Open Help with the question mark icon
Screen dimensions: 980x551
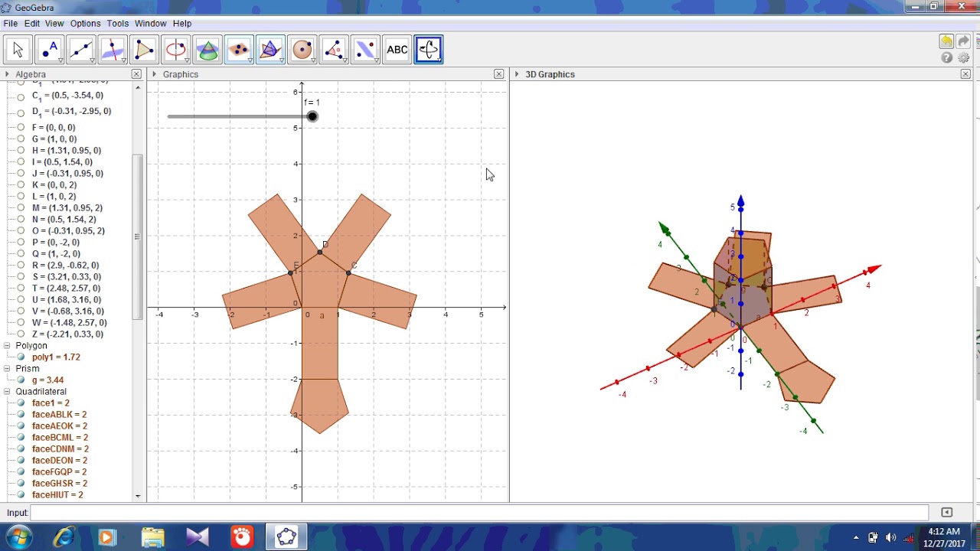point(947,57)
